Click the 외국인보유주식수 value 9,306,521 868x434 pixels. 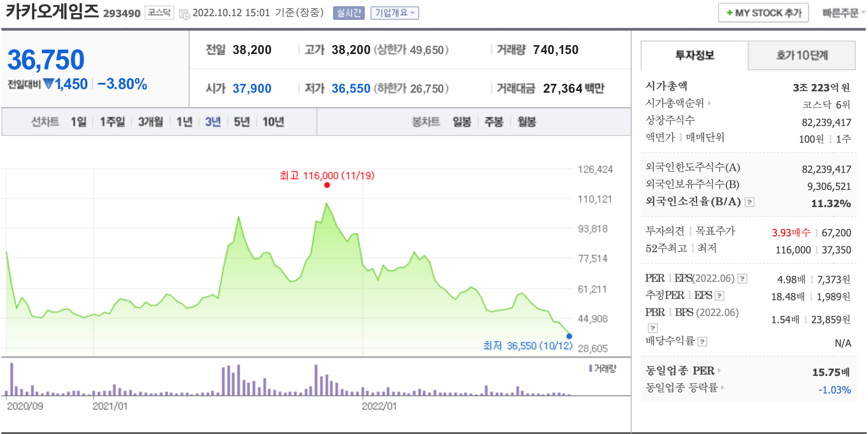click(x=829, y=186)
